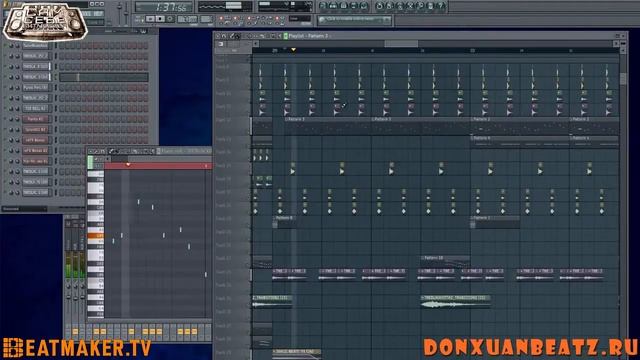Image resolution: width=640 pixels, height=360 pixels.
Task: Open the piano roll preview in channel rack
Action: click(104, 77)
